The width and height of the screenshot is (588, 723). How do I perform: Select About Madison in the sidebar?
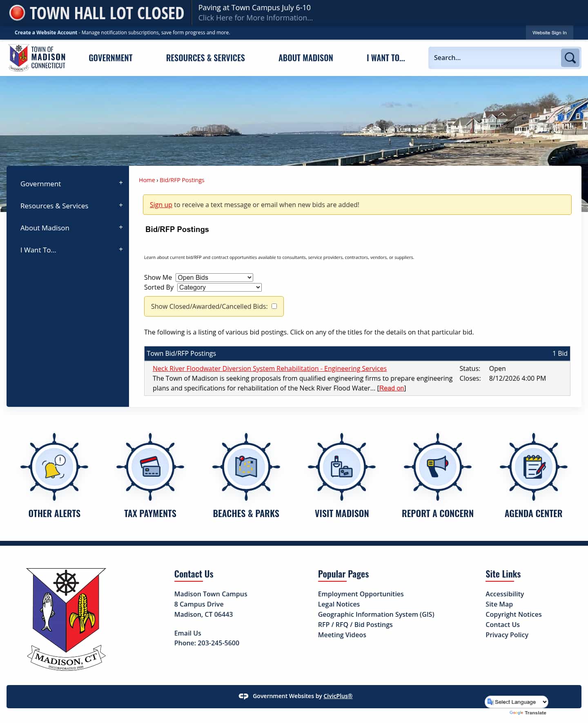45,228
